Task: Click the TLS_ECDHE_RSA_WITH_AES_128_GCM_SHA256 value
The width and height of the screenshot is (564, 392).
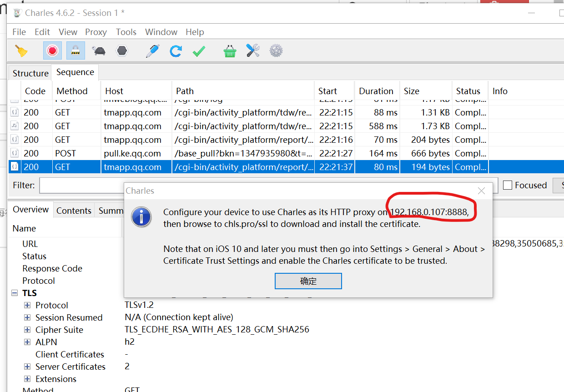Action: [x=217, y=330]
